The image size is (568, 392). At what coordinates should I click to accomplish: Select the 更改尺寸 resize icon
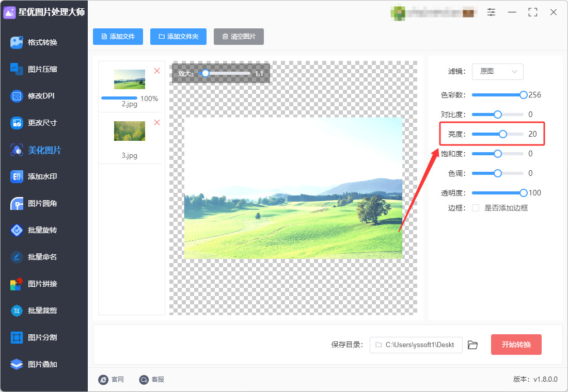click(17, 123)
